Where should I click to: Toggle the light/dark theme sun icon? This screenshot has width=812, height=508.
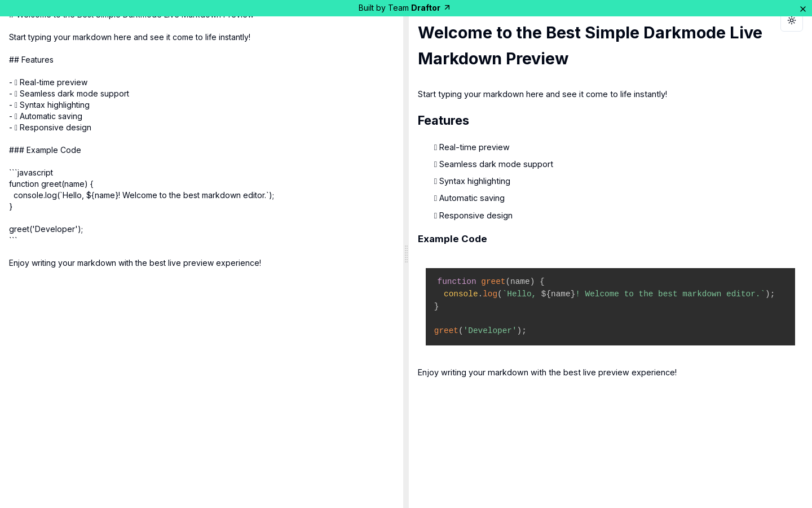792,20
